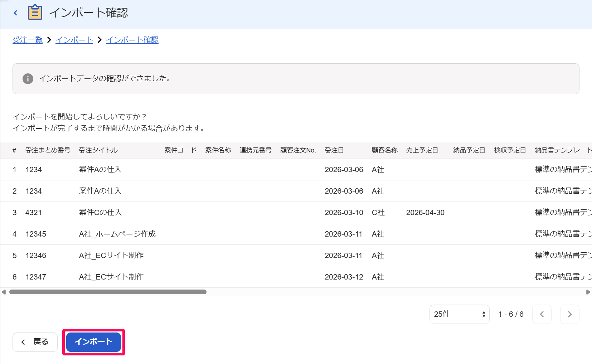Image resolution: width=592 pixels, height=364 pixels.
Task: Click the 案件Cの仕入 title cell
Action: pos(100,213)
